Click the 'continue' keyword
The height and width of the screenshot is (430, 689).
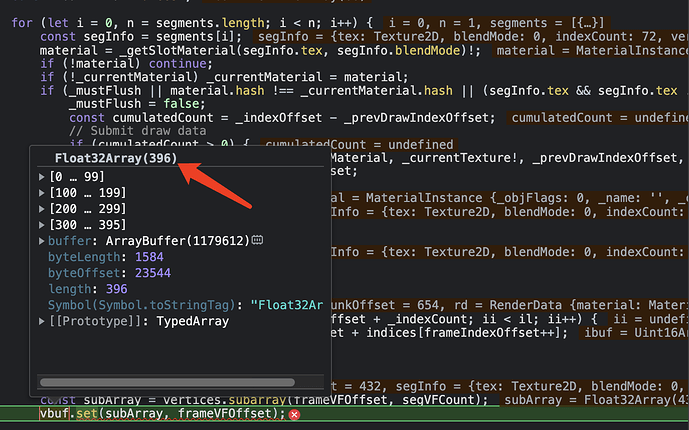coord(177,64)
